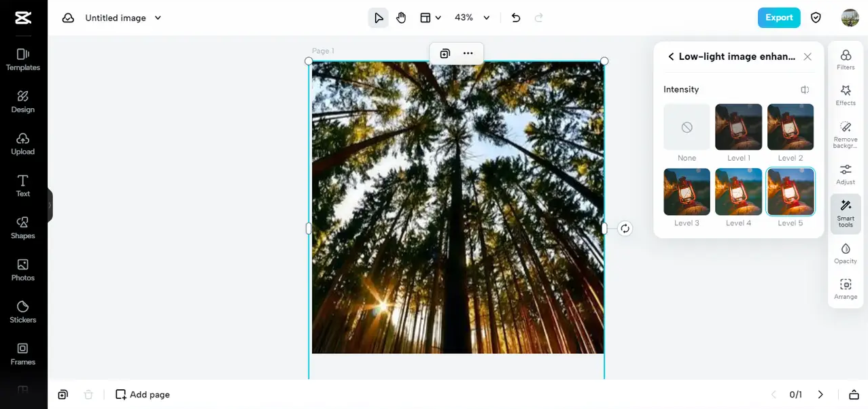The image size is (868, 409).
Task: Go to next page arrow
Action: (820, 395)
